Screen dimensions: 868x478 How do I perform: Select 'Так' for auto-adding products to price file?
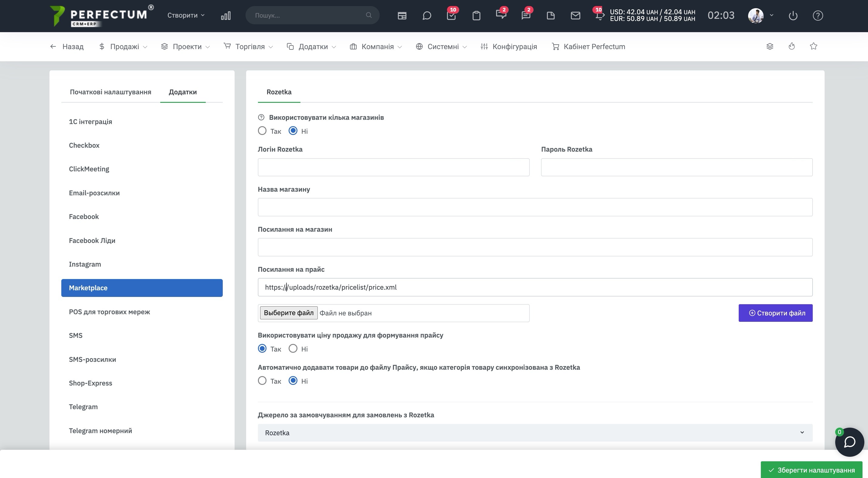tap(262, 381)
